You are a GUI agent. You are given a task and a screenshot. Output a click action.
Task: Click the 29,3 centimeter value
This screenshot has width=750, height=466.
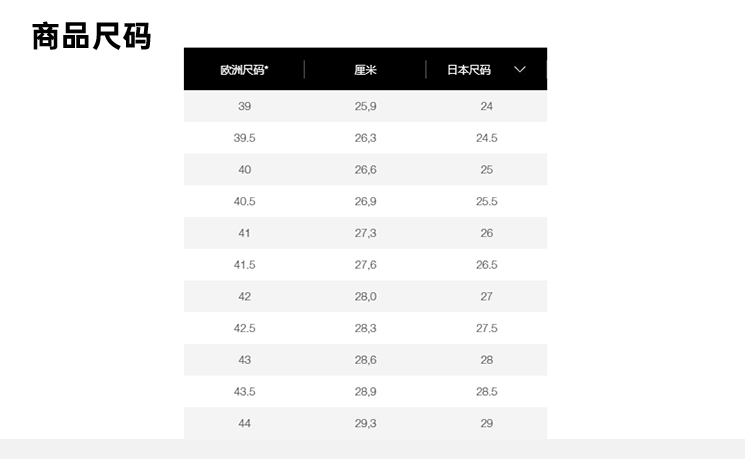tap(365, 423)
